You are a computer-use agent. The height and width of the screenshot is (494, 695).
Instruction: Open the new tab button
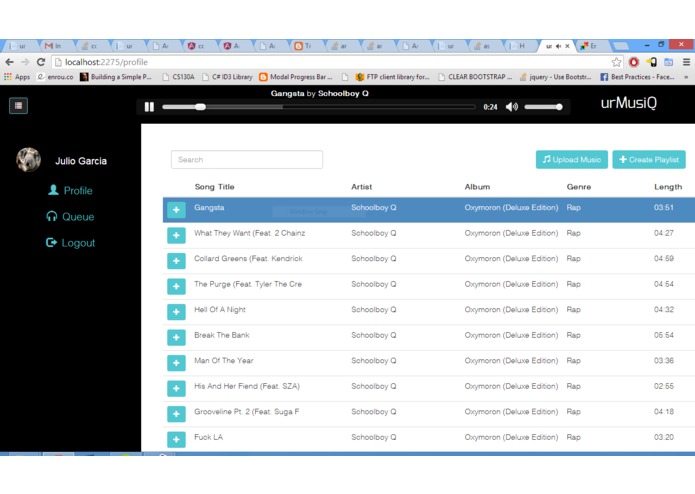pyautogui.click(x=621, y=46)
